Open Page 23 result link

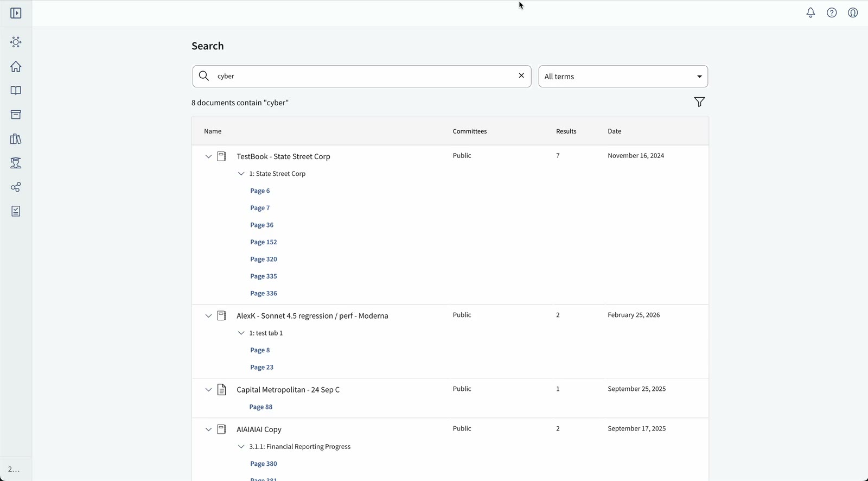pos(261,367)
